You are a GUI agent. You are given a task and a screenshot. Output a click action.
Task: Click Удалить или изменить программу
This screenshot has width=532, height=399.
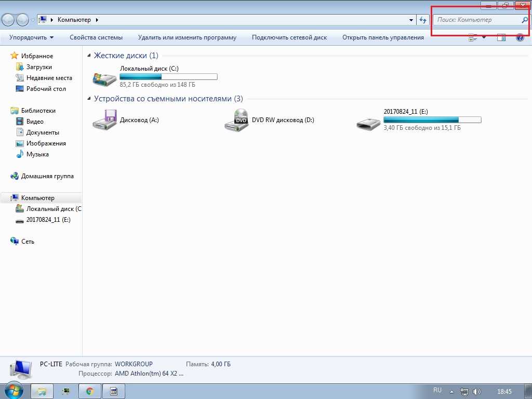pyautogui.click(x=187, y=37)
